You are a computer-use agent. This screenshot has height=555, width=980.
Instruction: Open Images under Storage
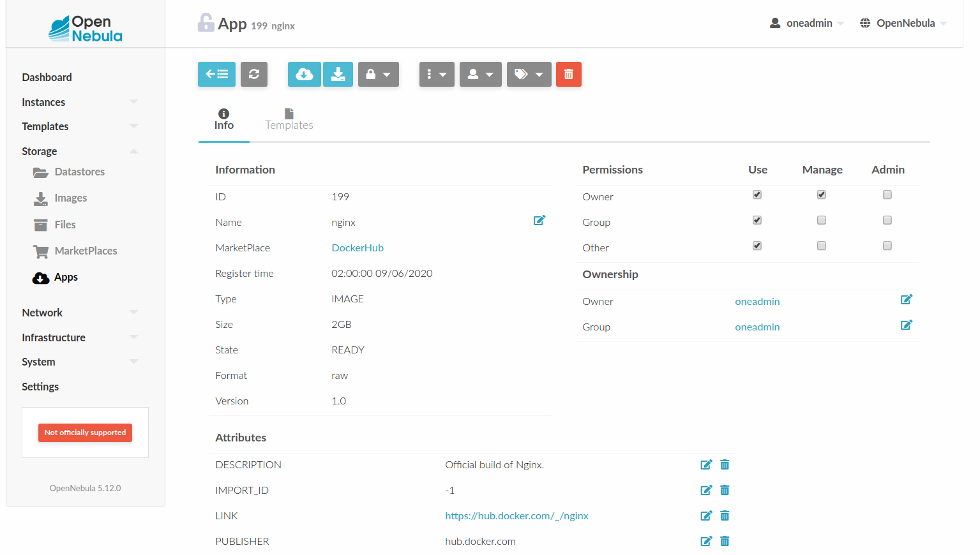point(60,198)
